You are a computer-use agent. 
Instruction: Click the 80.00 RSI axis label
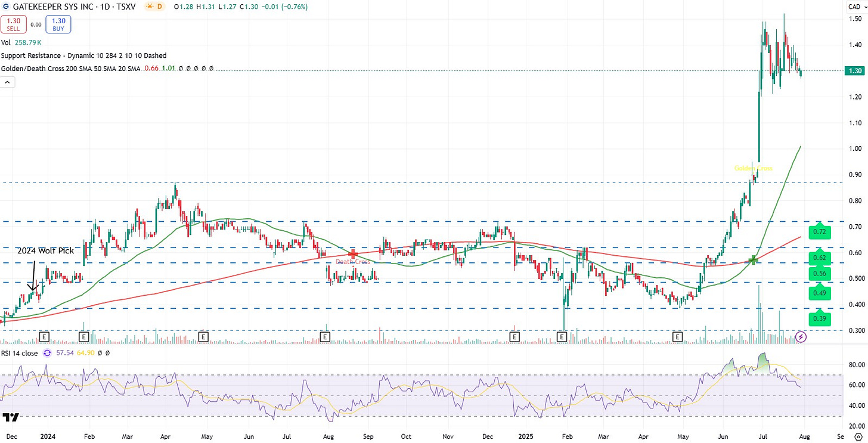(856, 364)
